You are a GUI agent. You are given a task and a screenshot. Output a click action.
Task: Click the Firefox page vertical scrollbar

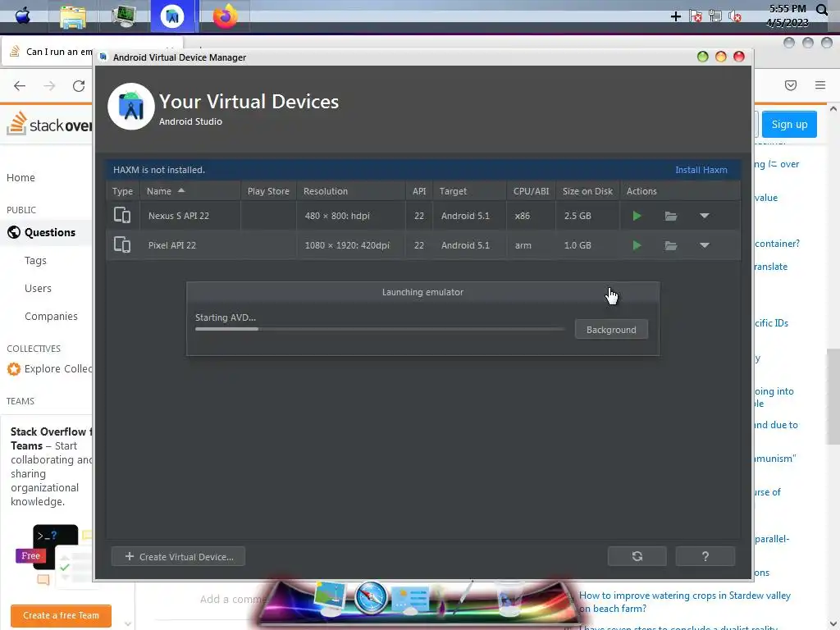click(833, 396)
